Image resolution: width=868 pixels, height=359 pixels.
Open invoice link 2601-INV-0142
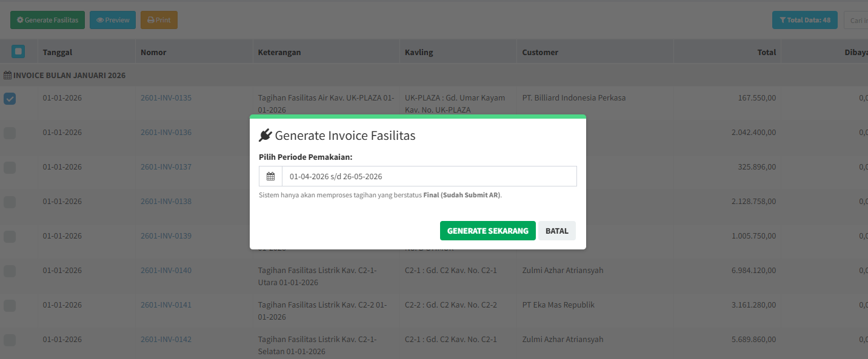166,340
